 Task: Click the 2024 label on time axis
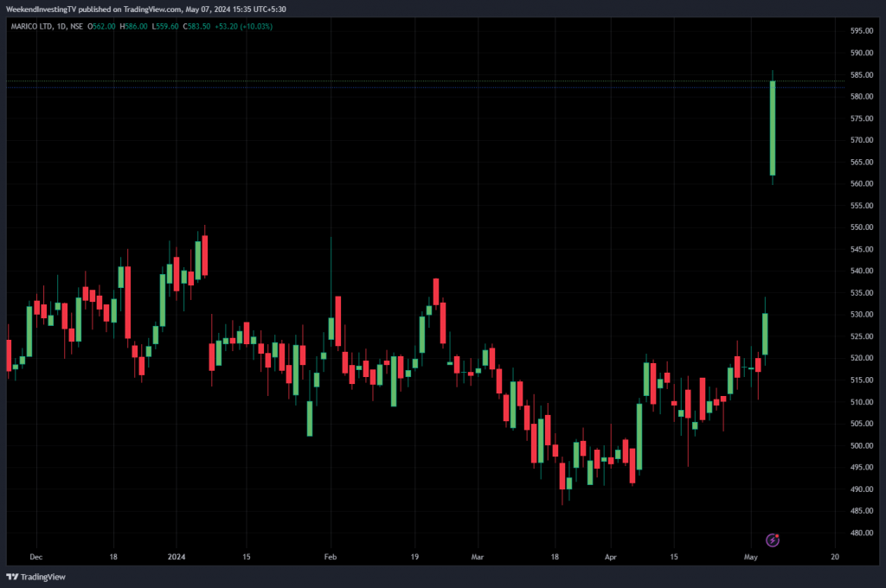[x=177, y=556]
